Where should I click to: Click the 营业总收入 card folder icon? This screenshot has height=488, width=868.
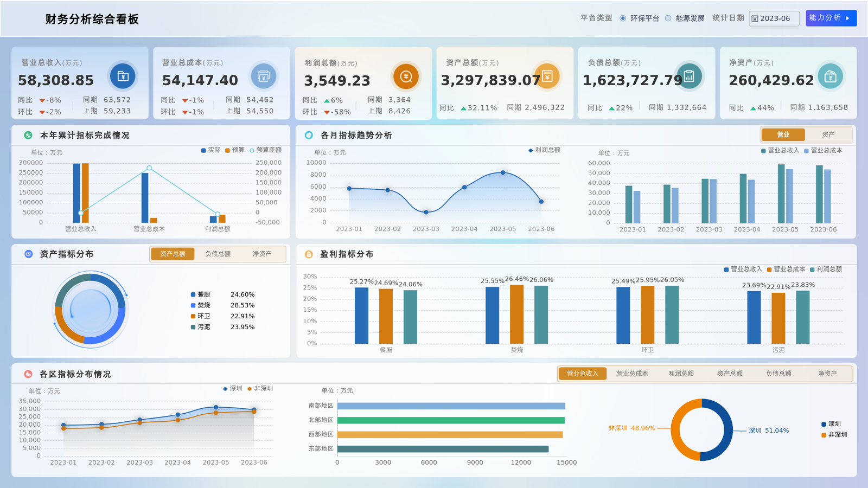point(123,76)
